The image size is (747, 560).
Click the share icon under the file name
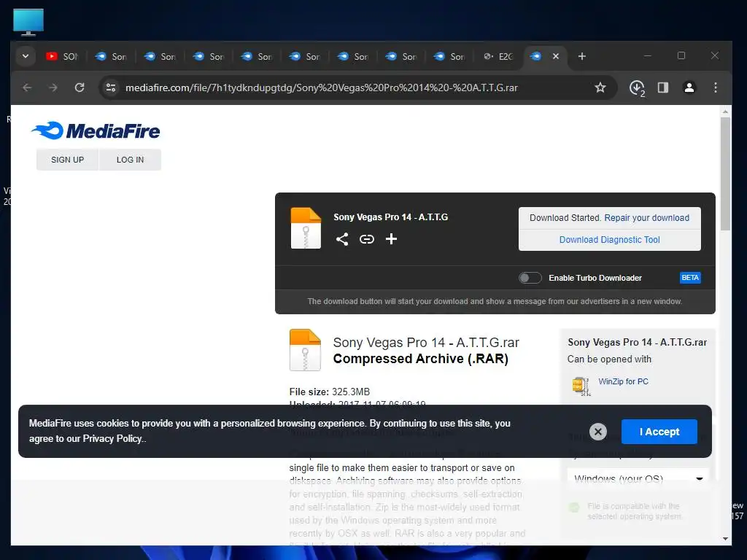pyautogui.click(x=341, y=239)
